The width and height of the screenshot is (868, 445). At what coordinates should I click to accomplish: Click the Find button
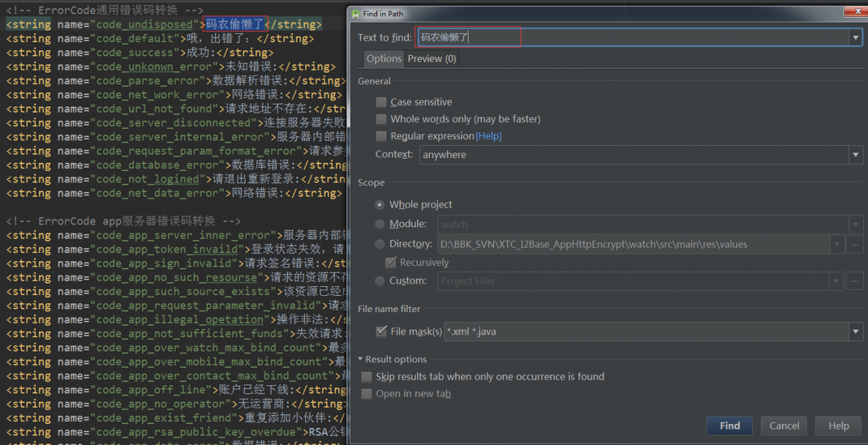[730, 426]
